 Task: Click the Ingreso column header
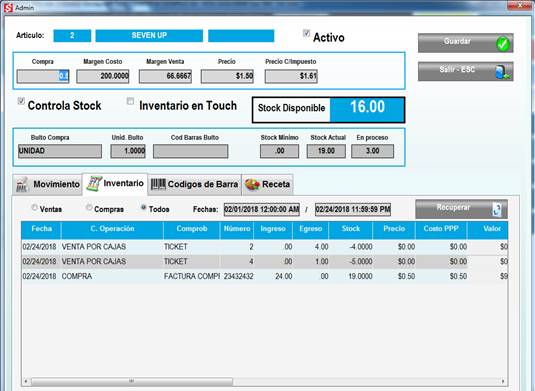[x=273, y=230]
